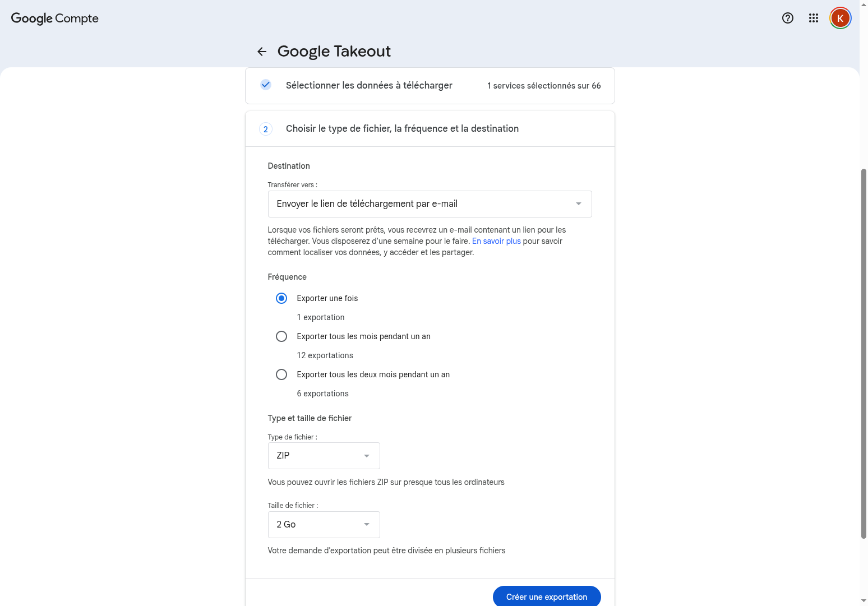Open the help question mark icon
Viewport: 868px width, 606px height.
tap(787, 18)
